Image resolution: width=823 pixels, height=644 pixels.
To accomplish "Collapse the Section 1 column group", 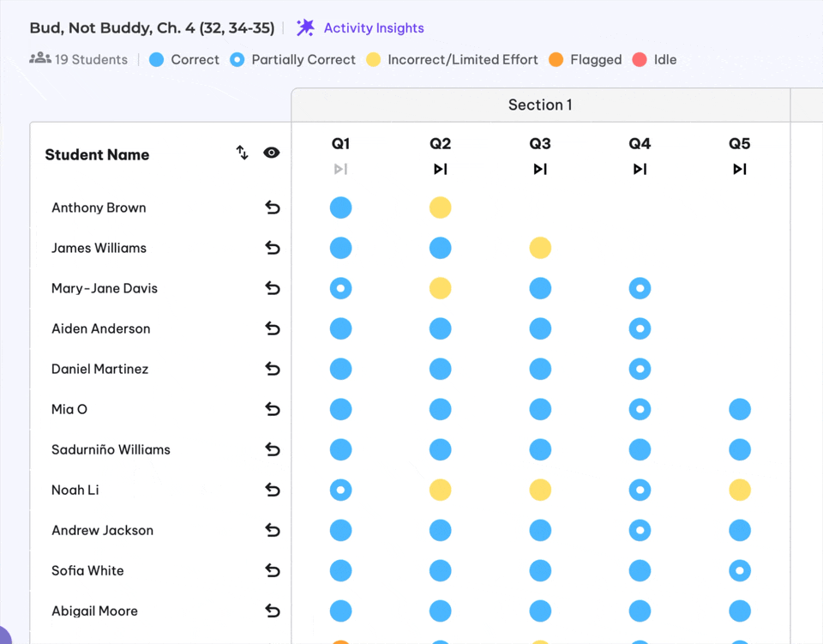I will coord(540,105).
